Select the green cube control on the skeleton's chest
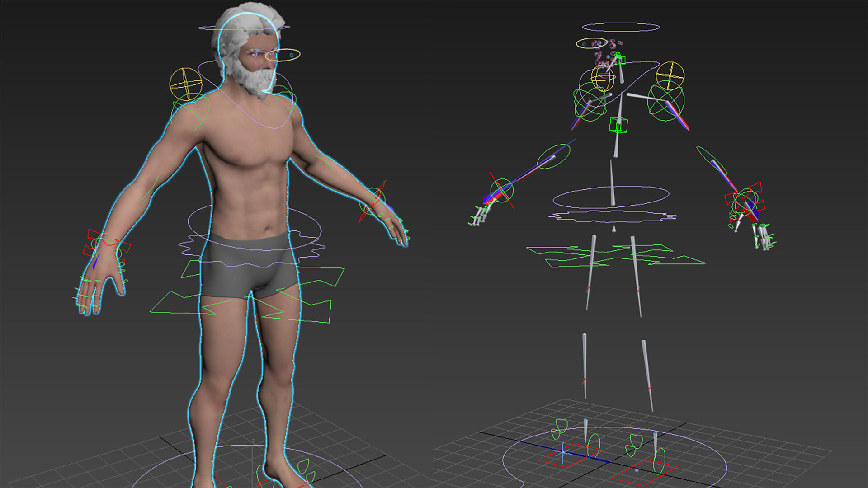 [618, 125]
